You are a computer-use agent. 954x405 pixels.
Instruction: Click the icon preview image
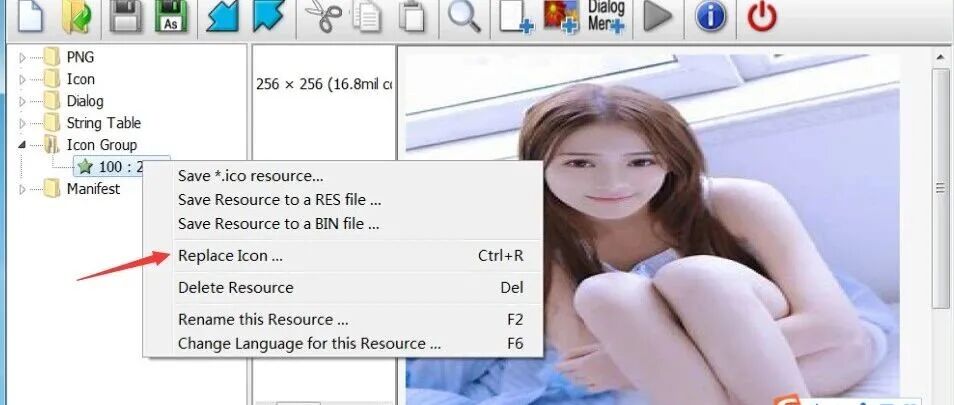click(x=652, y=229)
